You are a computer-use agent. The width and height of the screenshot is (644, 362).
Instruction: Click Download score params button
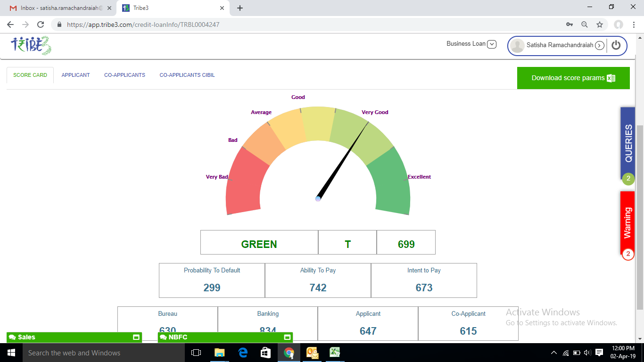(x=573, y=78)
